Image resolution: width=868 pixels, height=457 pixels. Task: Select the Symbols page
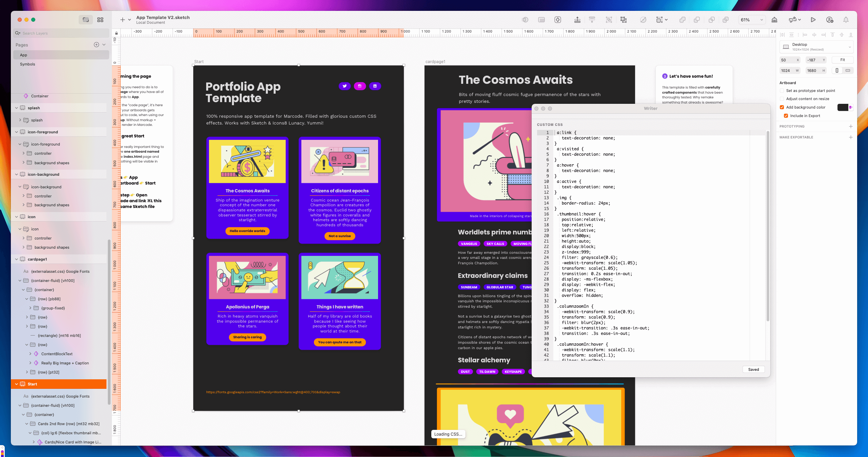(x=27, y=64)
